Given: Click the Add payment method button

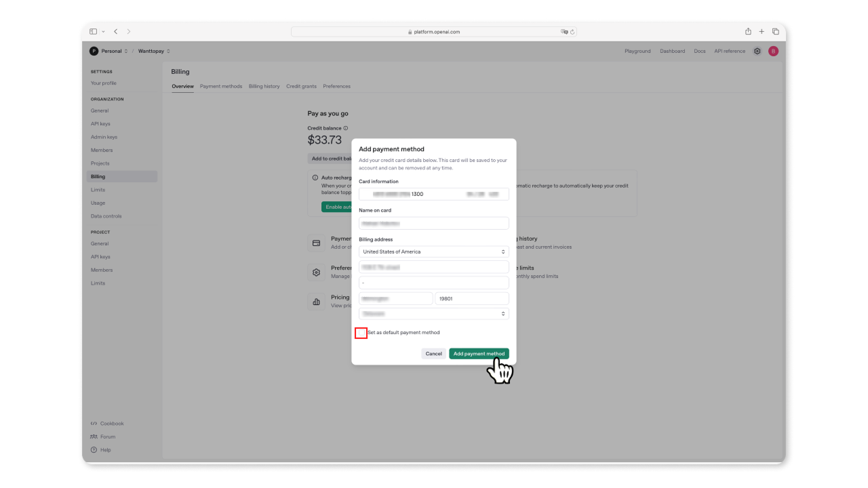Looking at the screenshot, I should tap(479, 354).
